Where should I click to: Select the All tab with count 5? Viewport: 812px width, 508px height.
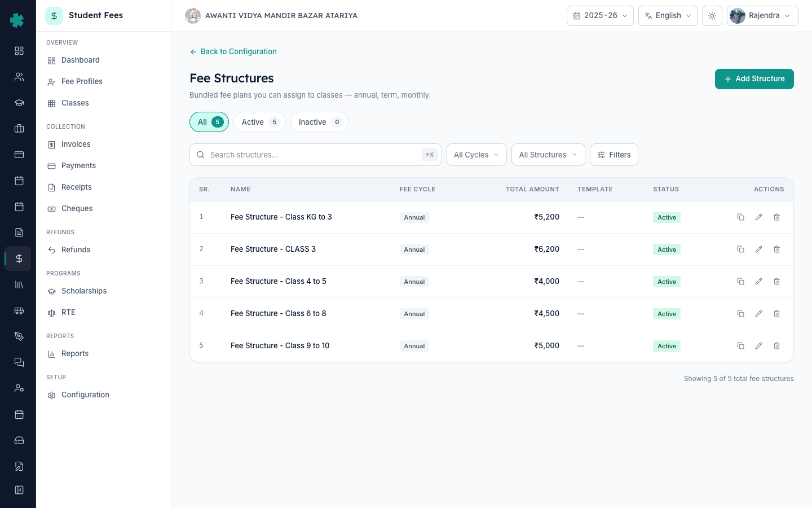(x=209, y=122)
